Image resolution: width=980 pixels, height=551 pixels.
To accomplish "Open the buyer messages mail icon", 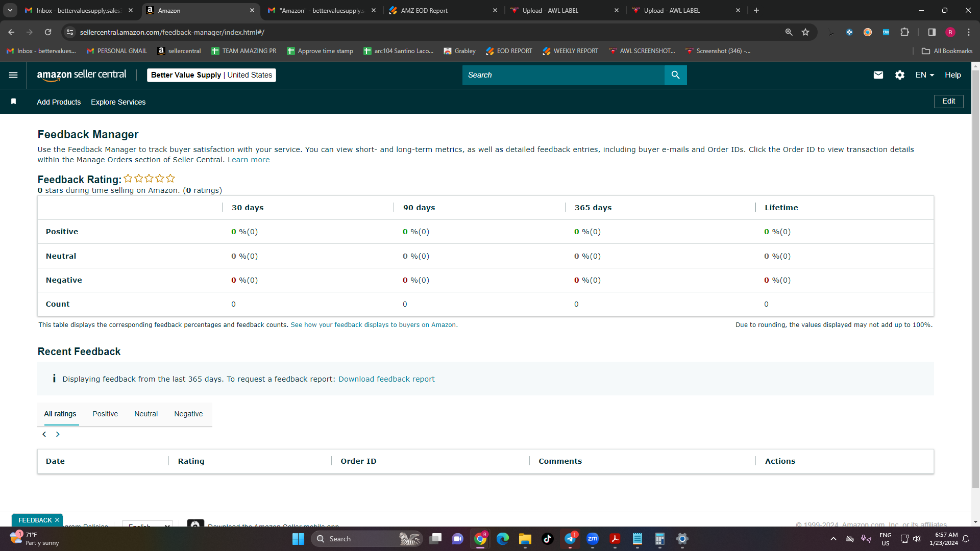I will [x=878, y=75].
